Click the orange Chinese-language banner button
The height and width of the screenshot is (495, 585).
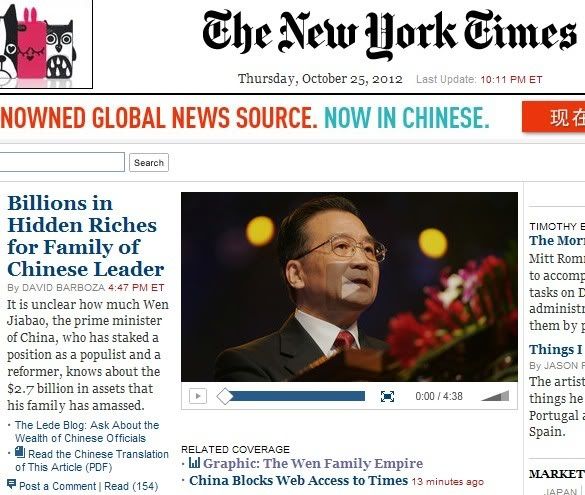click(x=554, y=117)
